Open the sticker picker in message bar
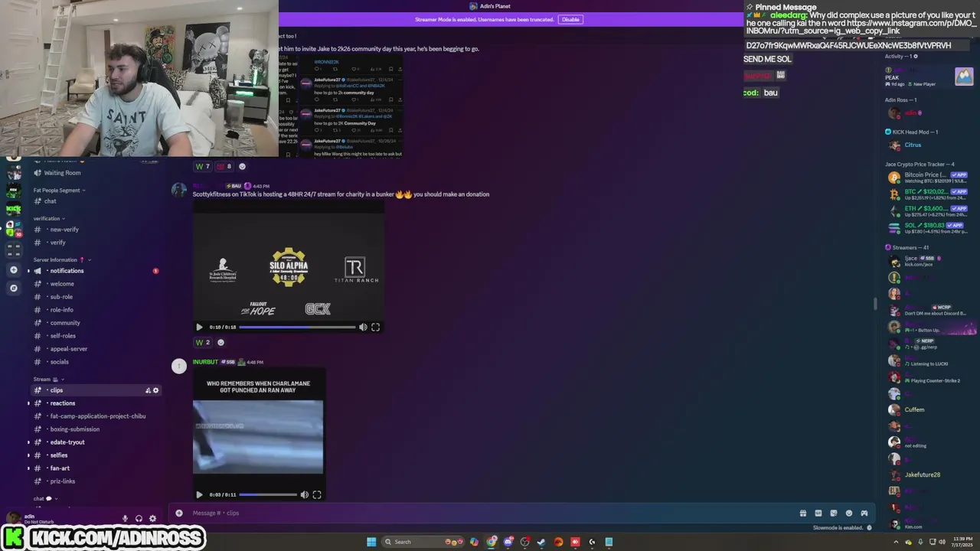 pos(833,513)
